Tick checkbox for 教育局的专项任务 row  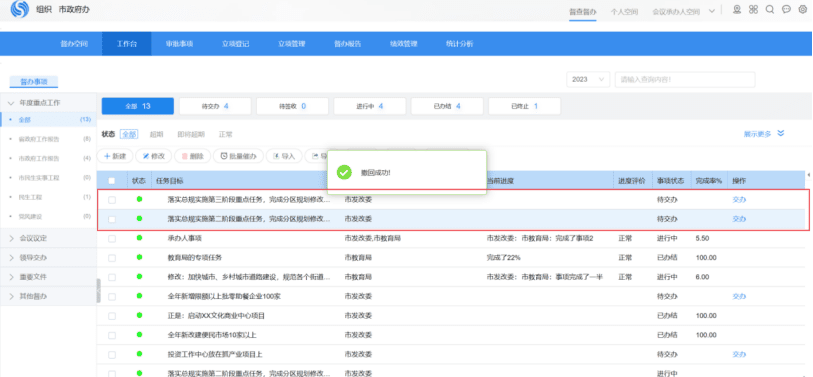(112, 258)
